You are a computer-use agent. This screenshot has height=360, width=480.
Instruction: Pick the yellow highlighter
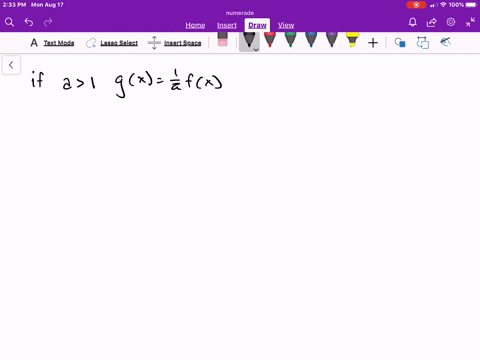pyautogui.click(x=352, y=40)
